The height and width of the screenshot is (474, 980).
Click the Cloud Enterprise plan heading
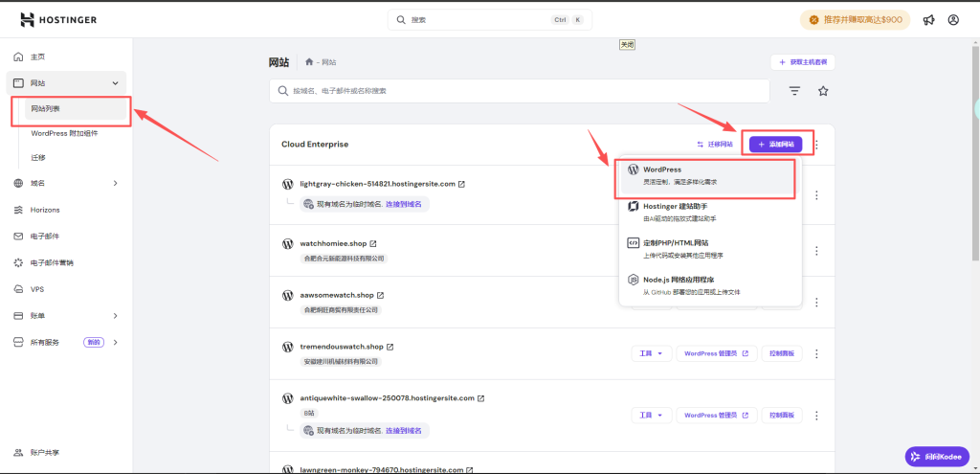pyautogui.click(x=314, y=145)
